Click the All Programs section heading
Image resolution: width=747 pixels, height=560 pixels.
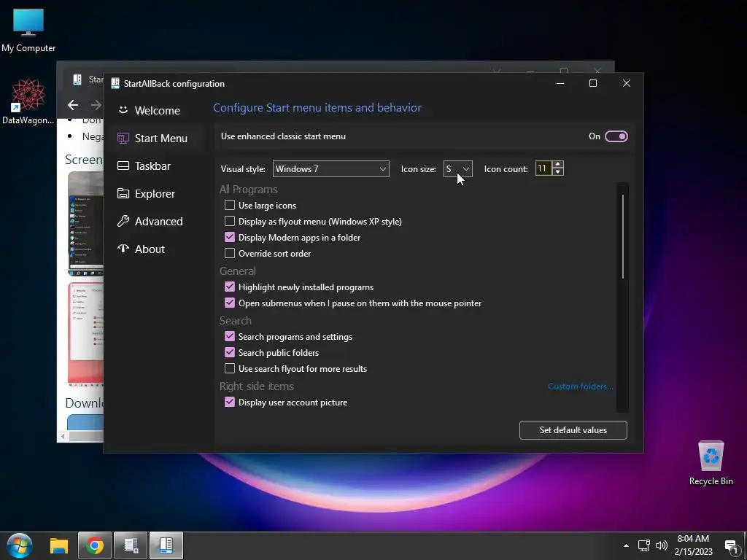coord(248,190)
